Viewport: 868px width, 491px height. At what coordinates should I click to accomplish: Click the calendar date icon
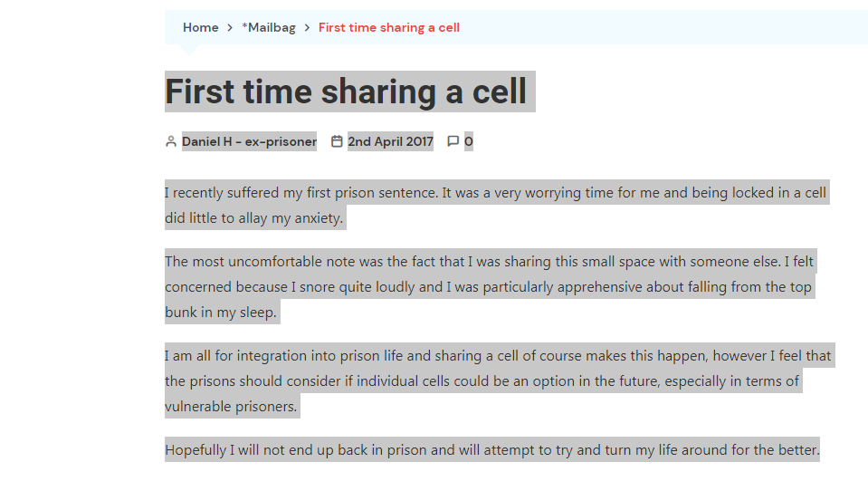337,141
